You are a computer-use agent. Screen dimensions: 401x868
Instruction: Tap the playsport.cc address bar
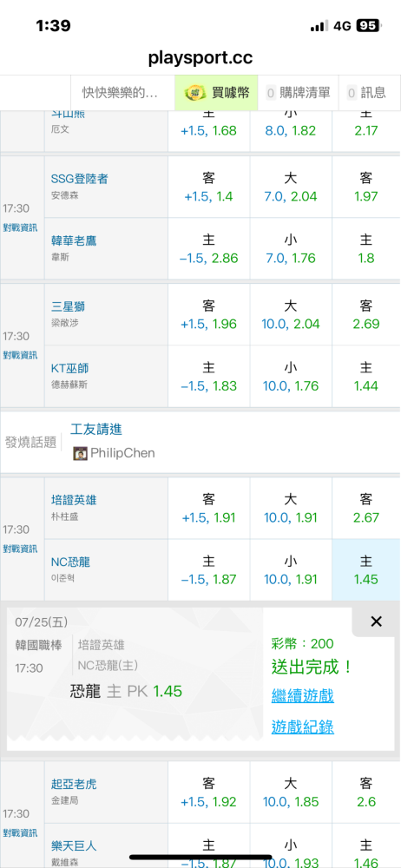pyautogui.click(x=200, y=57)
